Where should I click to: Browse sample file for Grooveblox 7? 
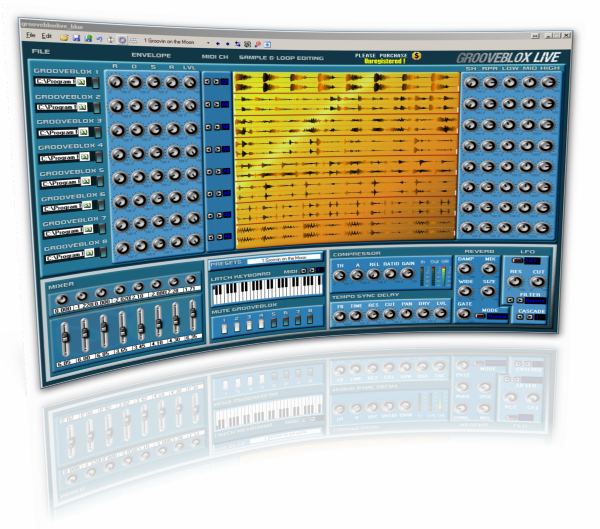coord(88,229)
